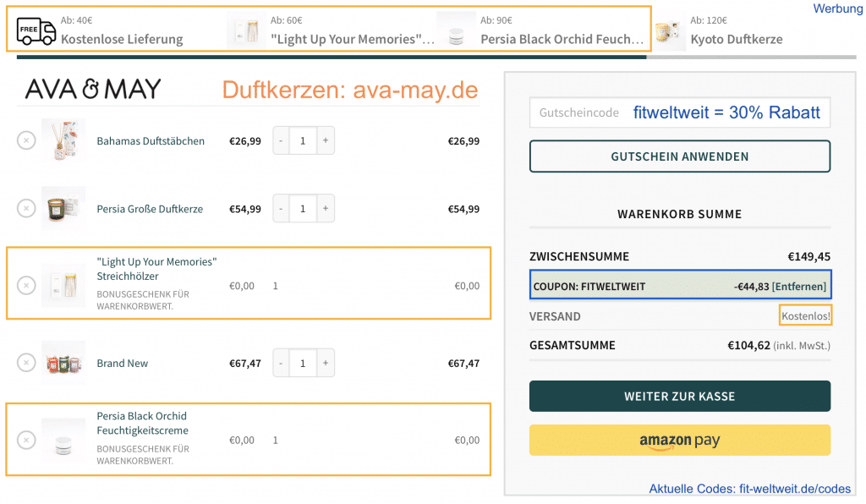Click the order progress bar under rewards
866x504 pixels.
[x=436, y=57]
